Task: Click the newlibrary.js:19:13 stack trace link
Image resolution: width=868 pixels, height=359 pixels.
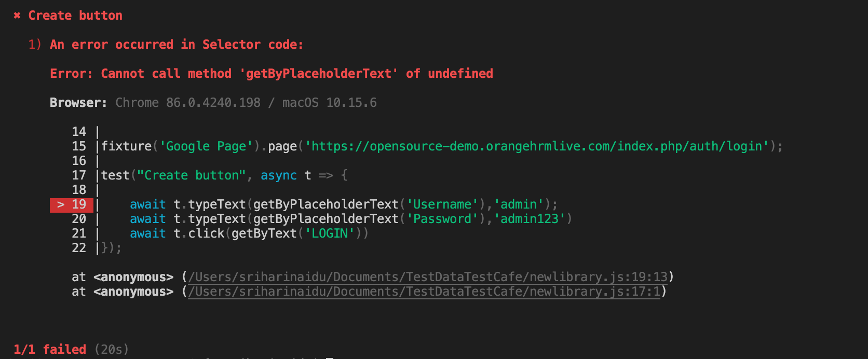Action: [428, 277]
